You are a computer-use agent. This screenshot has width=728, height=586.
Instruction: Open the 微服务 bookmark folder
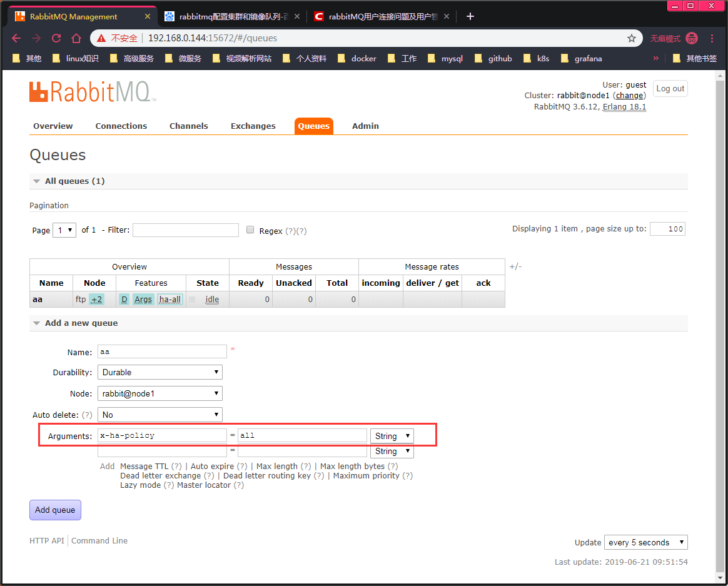click(x=183, y=59)
